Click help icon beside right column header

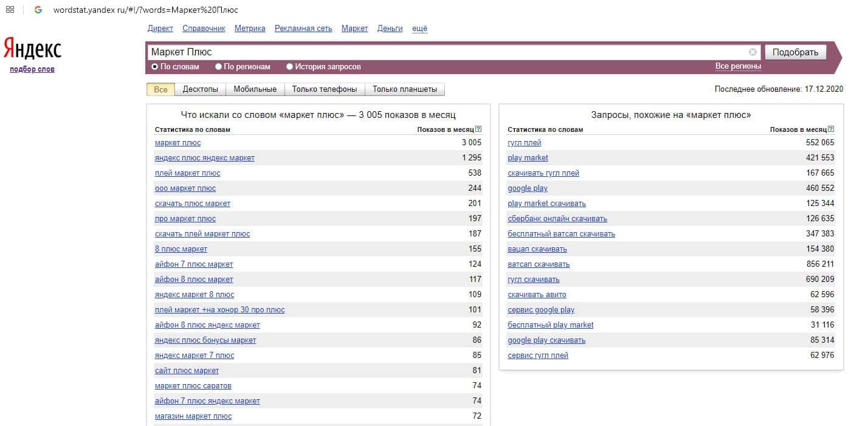pyautogui.click(x=831, y=129)
